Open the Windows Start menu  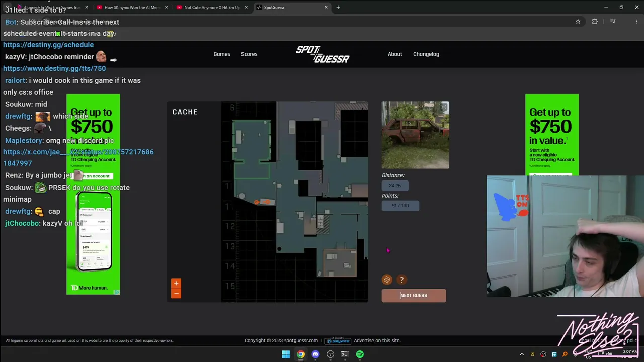point(286,354)
